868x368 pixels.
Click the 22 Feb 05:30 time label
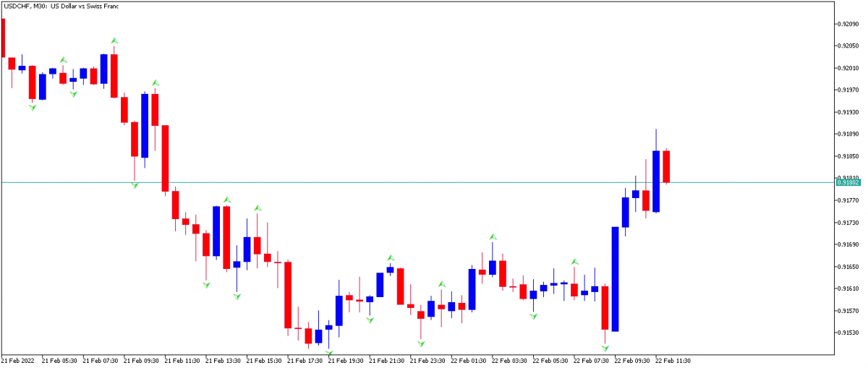pyautogui.click(x=550, y=360)
